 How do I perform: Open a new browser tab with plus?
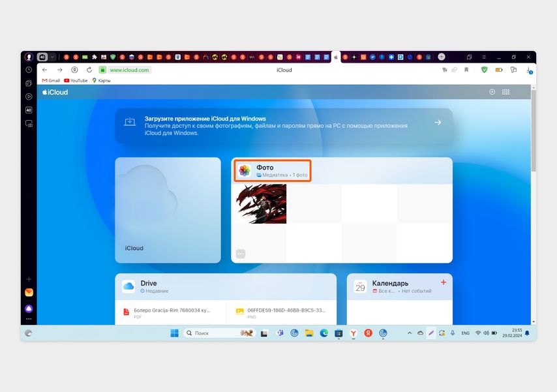[442, 57]
